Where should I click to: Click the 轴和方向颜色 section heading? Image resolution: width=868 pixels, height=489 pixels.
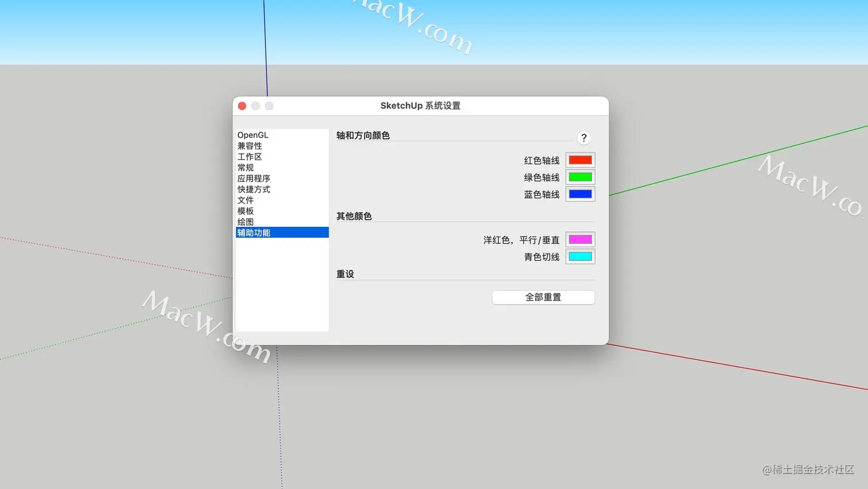[363, 136]
